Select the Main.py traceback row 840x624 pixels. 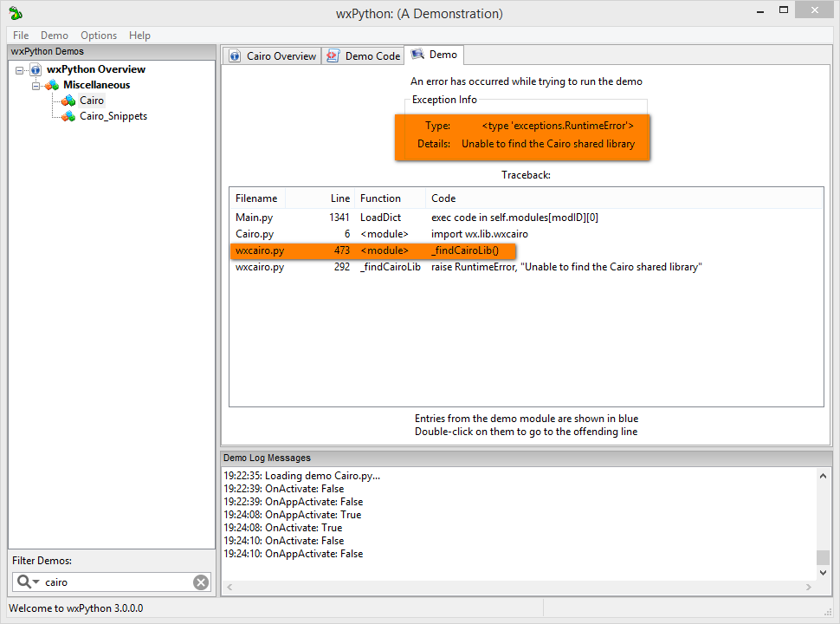pyautogui.click(x=526, y=218)
